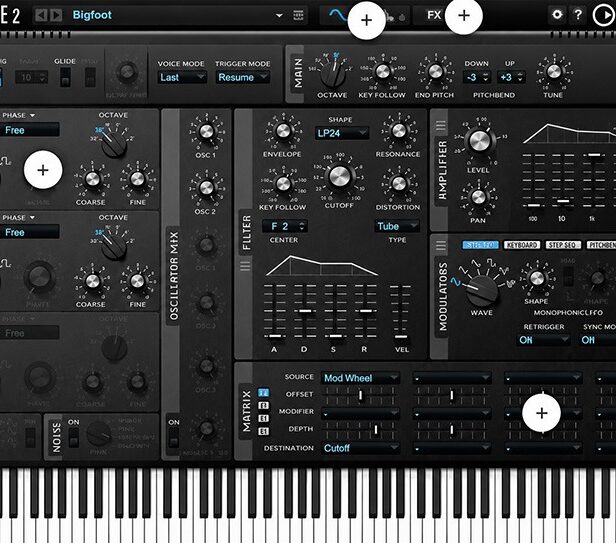Click the round play button in the top bar
The image size is (616, 543).
tap(604, 15)
